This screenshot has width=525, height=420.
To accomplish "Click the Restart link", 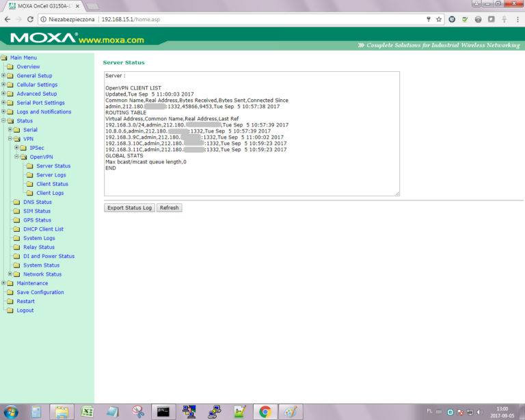I will (25, 302).
